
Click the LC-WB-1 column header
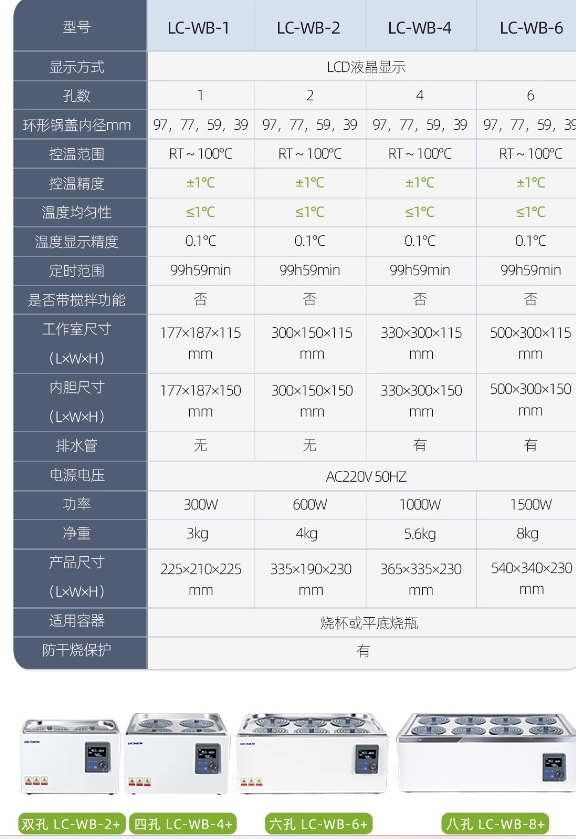200,26
